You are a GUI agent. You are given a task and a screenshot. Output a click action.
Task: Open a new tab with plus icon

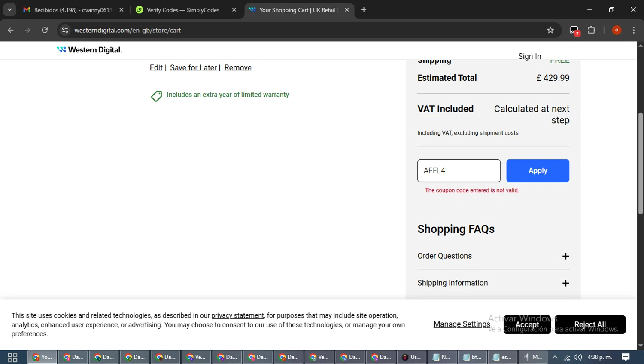tap(364, 9)
